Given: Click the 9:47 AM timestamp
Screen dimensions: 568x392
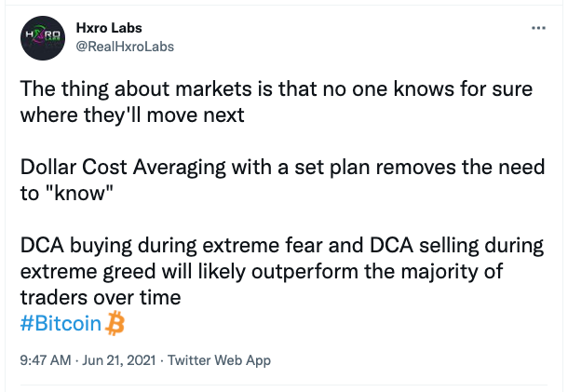Looking at the screenshot, I should [46, 359].
